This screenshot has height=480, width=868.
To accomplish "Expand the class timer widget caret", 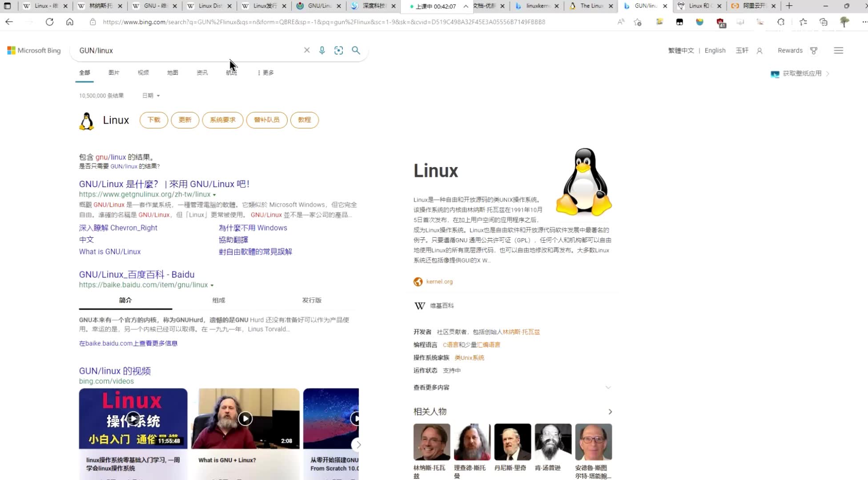I will point(466,6).
